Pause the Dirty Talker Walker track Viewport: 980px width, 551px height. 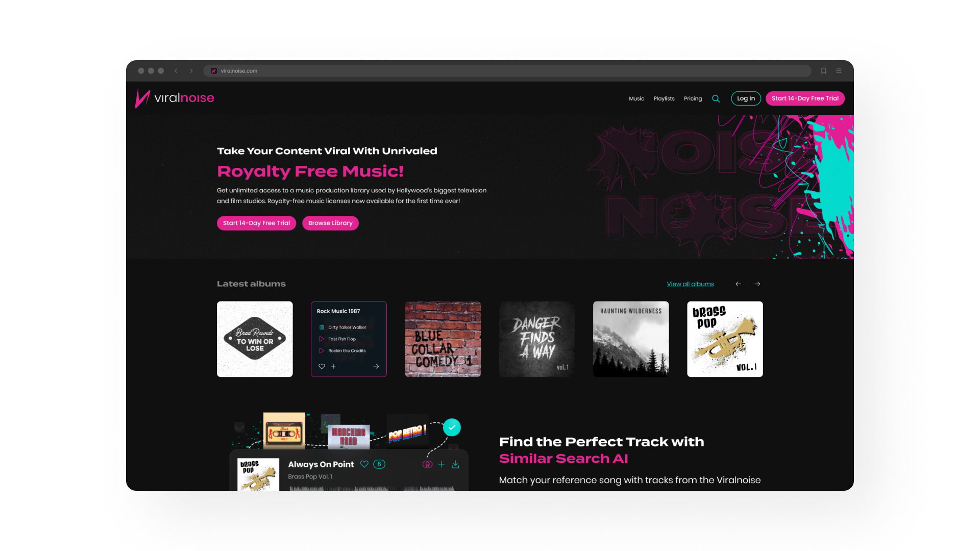point(322,327)
